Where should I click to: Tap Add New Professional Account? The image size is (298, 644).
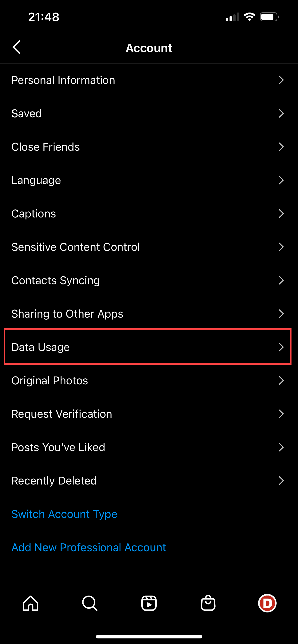[x=88, y=547]
